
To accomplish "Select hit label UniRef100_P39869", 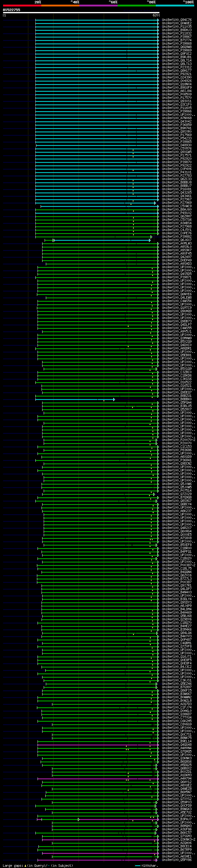I will (x=177, y=50).
